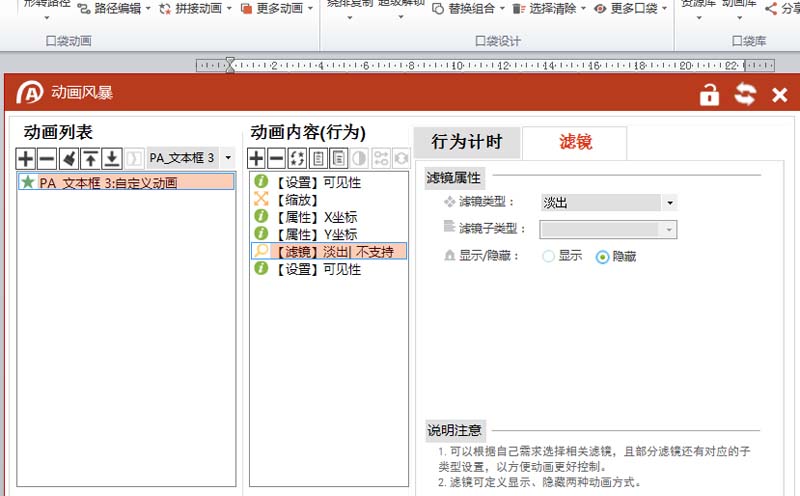This screenshot has height=496, width=800.
Task: Click the indent marker on the ruler
Action: (230, 65)
